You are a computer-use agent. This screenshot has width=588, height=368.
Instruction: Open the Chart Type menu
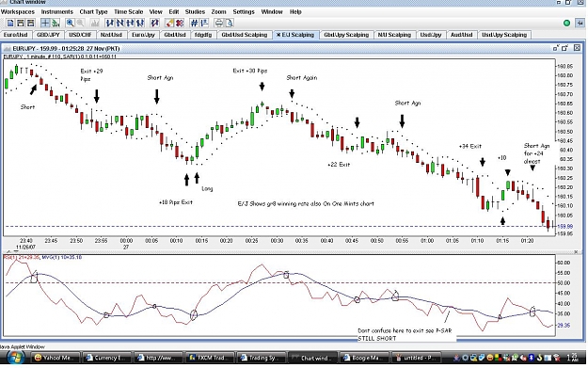[x=93, y=11]
